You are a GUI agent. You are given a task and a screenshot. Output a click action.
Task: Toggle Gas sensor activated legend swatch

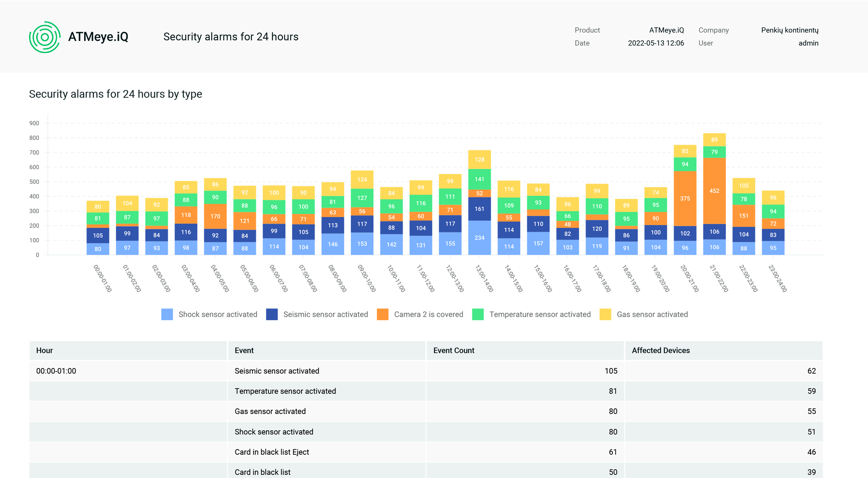tap(605, 314)
